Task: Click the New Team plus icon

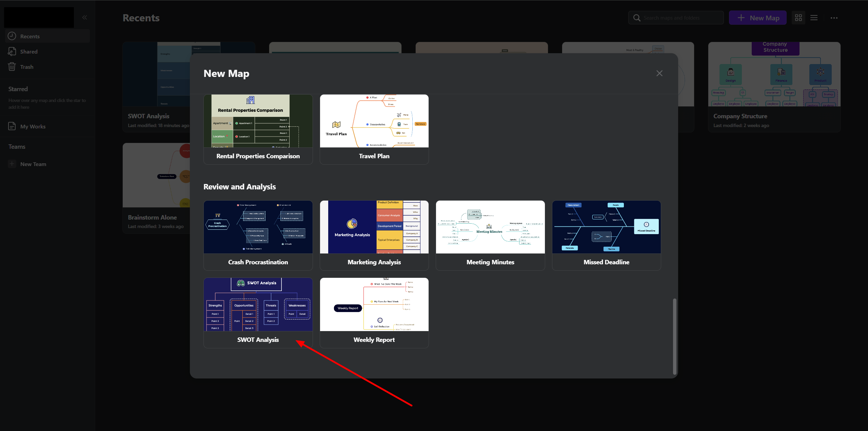Action: [x=12, y=164]
